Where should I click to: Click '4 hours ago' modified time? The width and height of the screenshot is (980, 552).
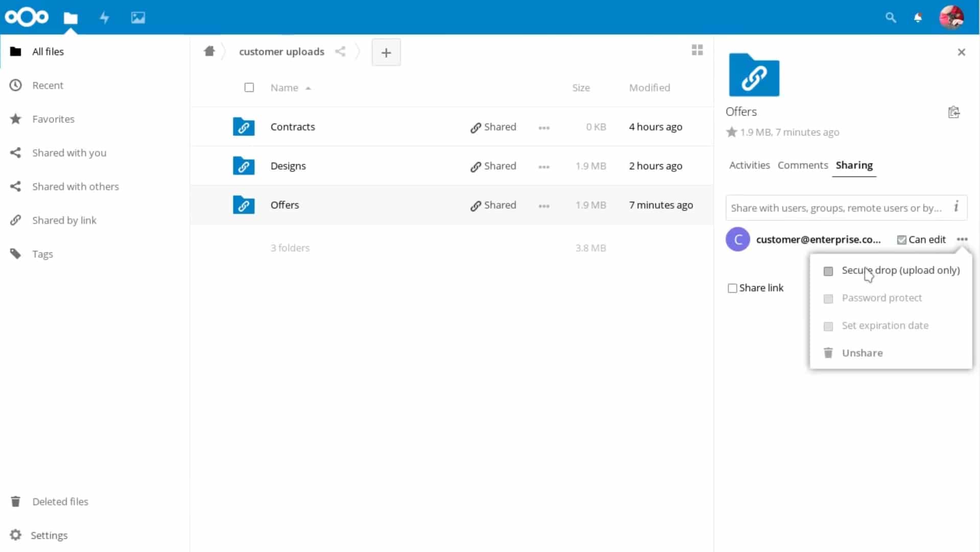click(655, 127)
